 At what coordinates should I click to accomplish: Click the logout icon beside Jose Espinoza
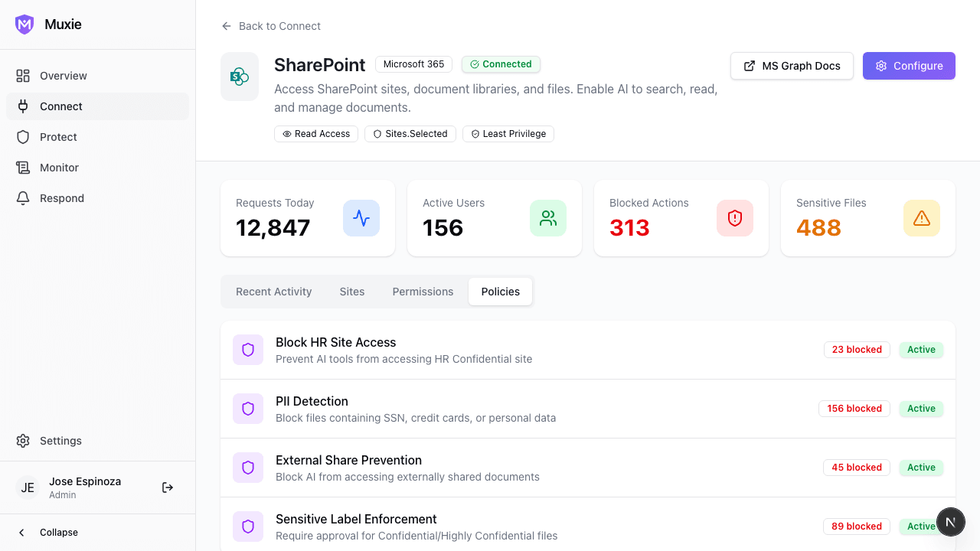(168, 487)
